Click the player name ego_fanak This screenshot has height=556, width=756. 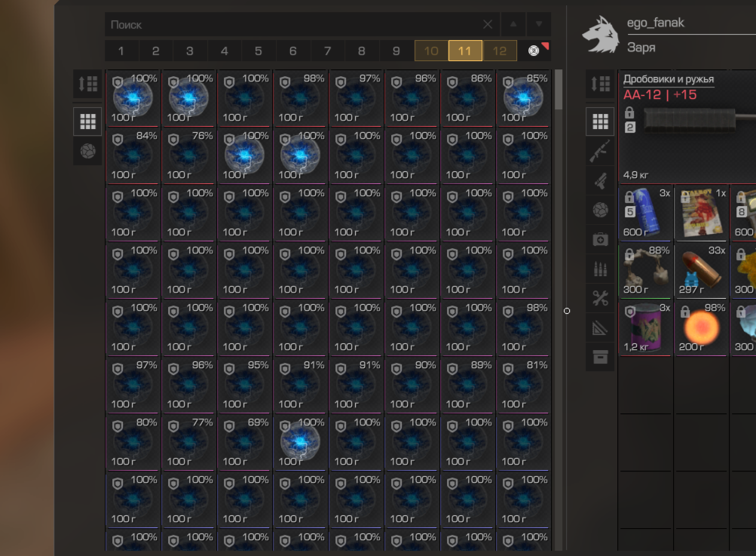655,23
